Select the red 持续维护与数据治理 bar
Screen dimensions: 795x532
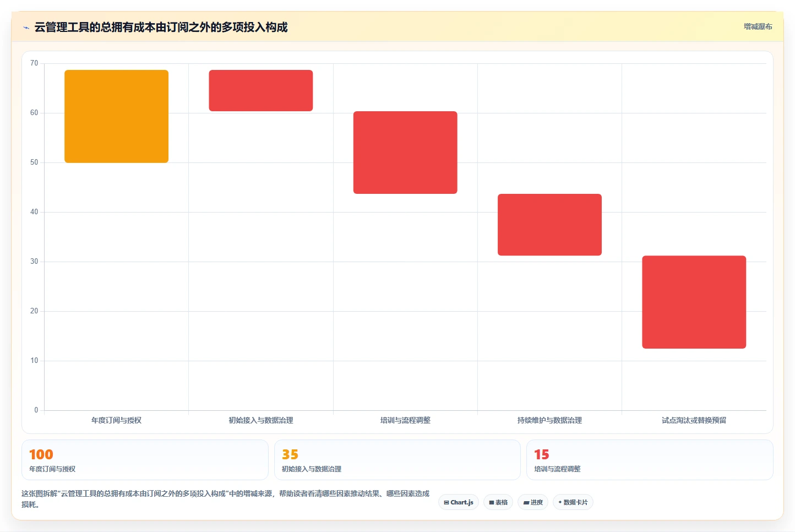tap(549, 225)
